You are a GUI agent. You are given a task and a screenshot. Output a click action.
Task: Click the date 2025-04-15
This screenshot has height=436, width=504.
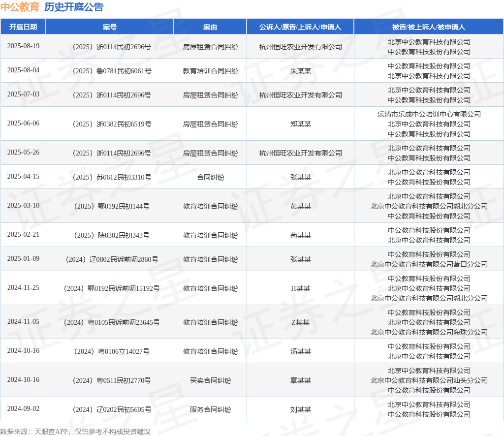tap(23, 176)
